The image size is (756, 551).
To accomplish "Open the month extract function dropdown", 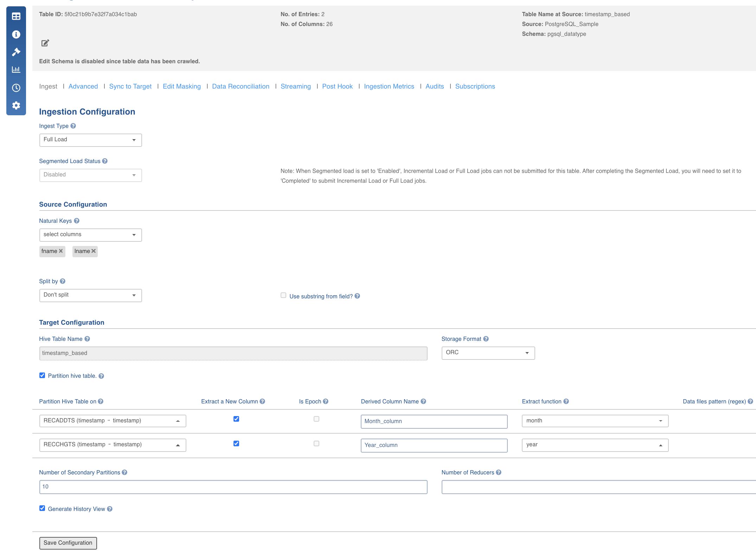I will [595, 421].
